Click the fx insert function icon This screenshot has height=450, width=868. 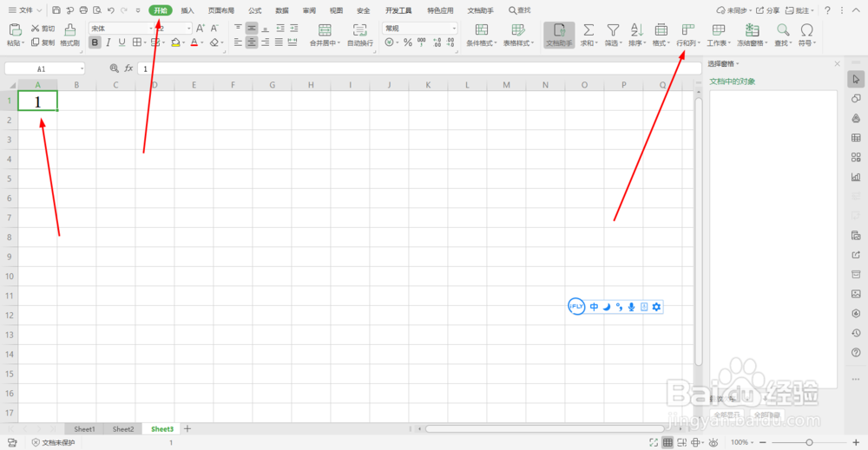(x=128, y=68)
